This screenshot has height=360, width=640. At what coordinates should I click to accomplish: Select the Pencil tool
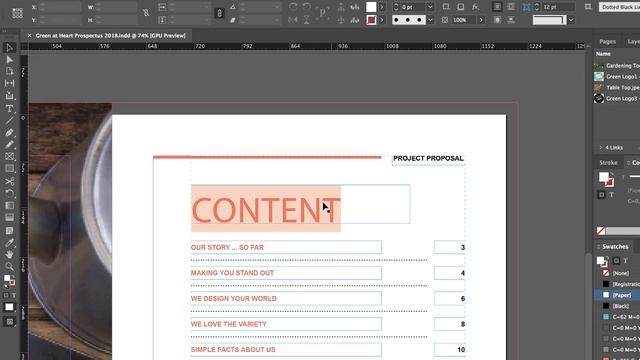coord(9,144)
